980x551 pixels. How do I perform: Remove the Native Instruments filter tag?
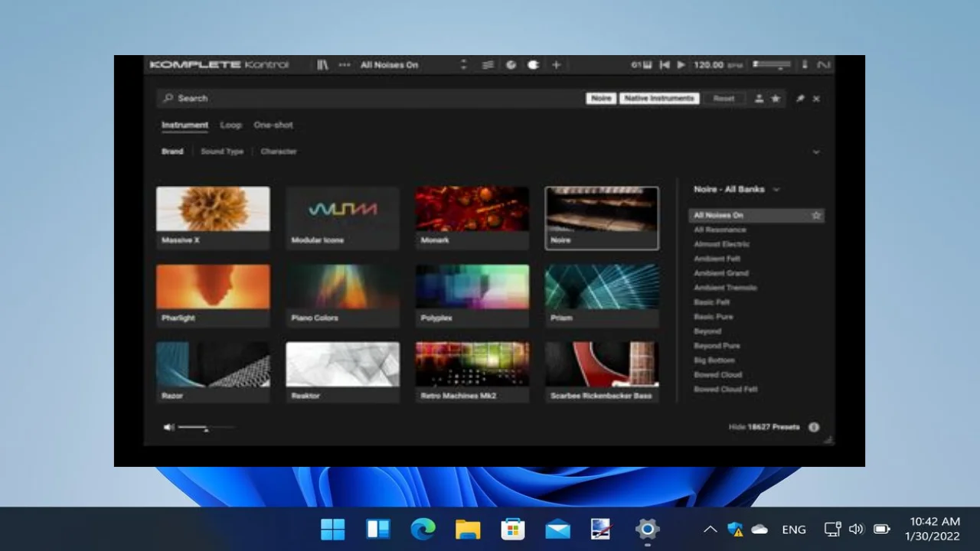(659, 98)
